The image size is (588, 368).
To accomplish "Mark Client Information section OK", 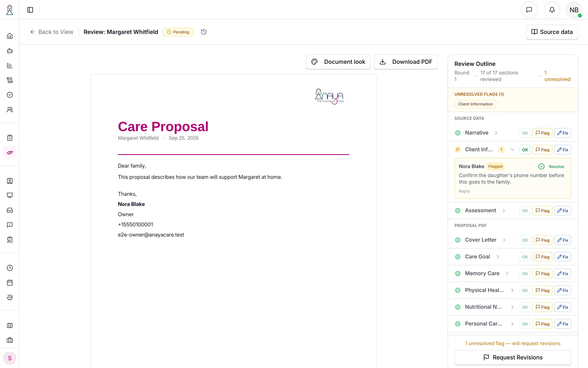I will click(525, 150).
